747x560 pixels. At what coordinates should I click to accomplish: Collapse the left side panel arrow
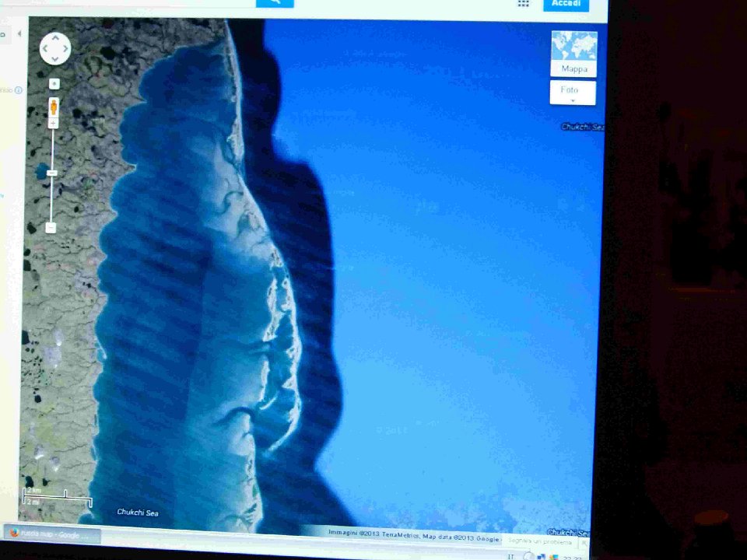pos(19,33)
